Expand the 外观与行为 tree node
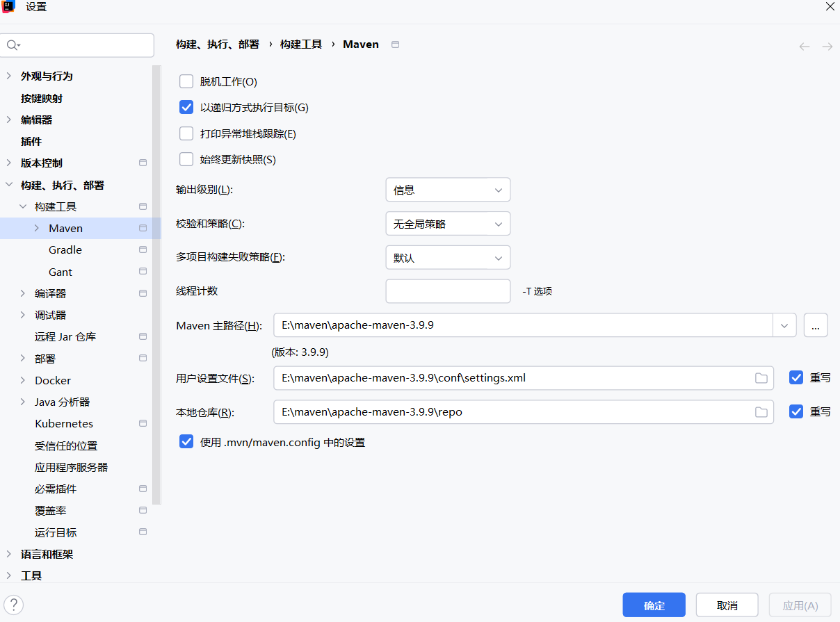The image size is (840, 622). (8, 76)
